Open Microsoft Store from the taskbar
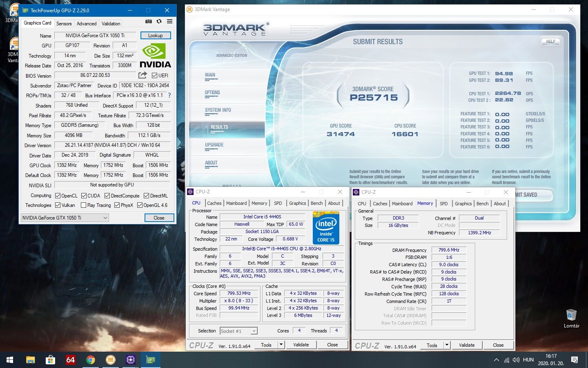The image size is (588, 368). pos(50,360)
